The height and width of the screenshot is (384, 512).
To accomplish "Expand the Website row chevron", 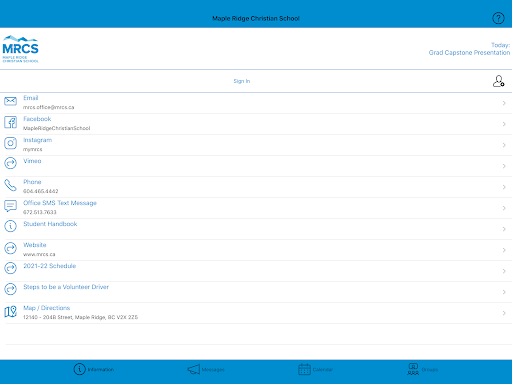I will [504, 250].
